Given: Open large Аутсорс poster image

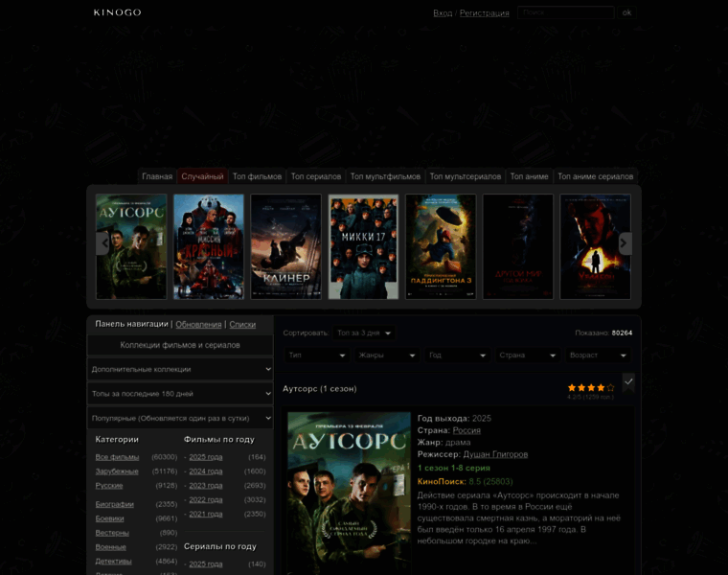Looking at the screenshot, I should pyautogui.click(x=349, y=494).
